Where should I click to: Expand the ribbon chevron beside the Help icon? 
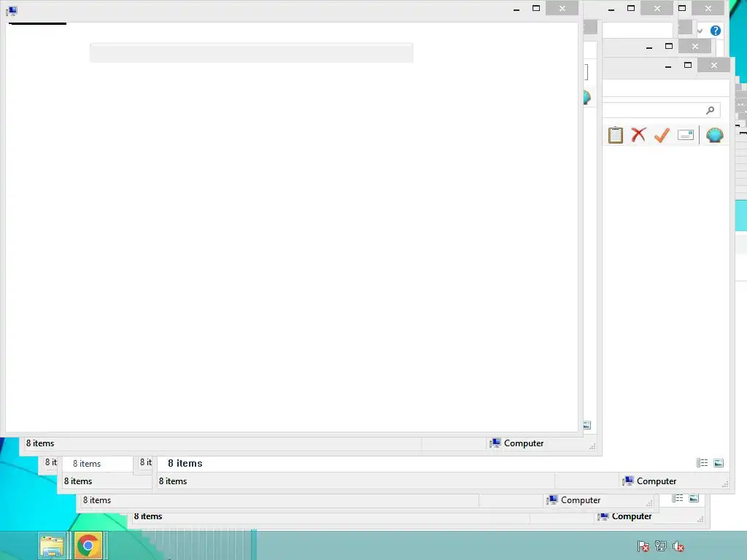[700, 31]
